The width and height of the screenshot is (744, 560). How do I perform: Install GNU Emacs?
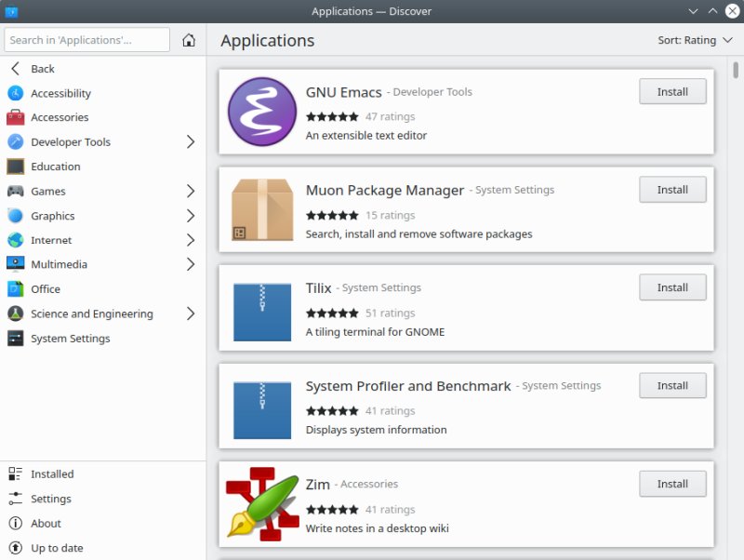point(672,92)
